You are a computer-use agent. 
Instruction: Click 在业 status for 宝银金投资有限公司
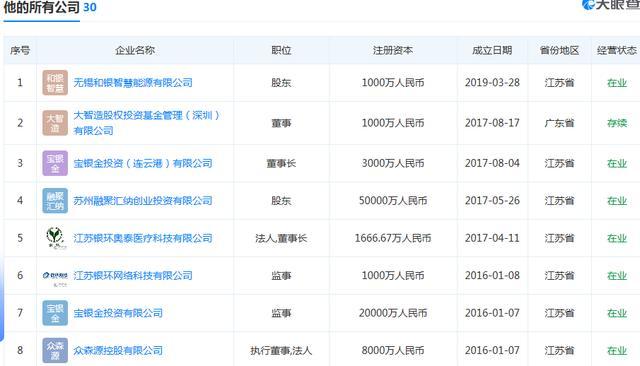click(617, 313)
